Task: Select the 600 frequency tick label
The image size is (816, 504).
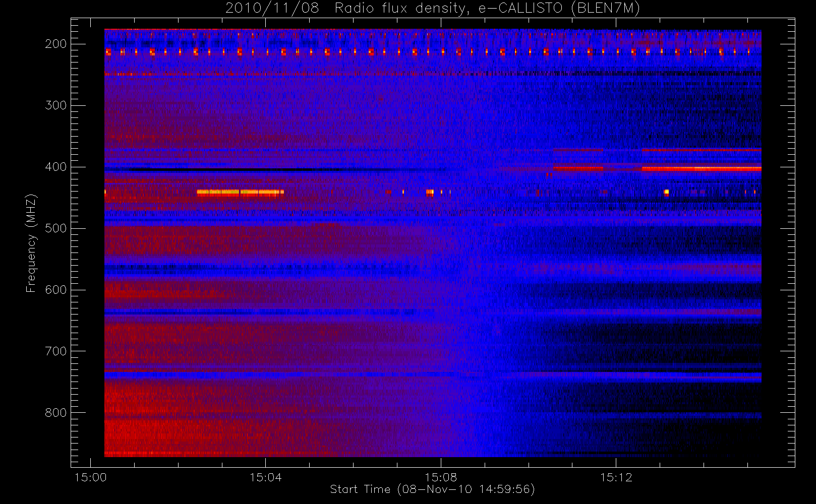Action: tap(55, 290)
